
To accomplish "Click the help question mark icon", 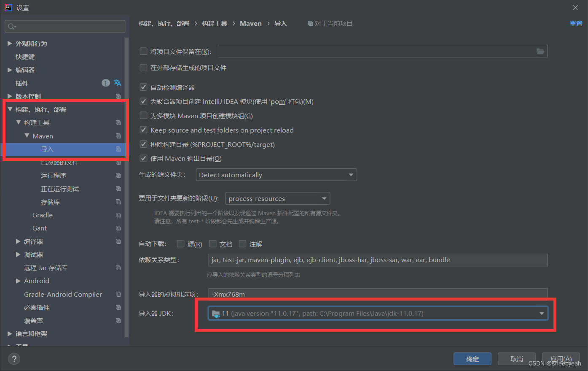I will pyautogui.click(x=14, y=359).
